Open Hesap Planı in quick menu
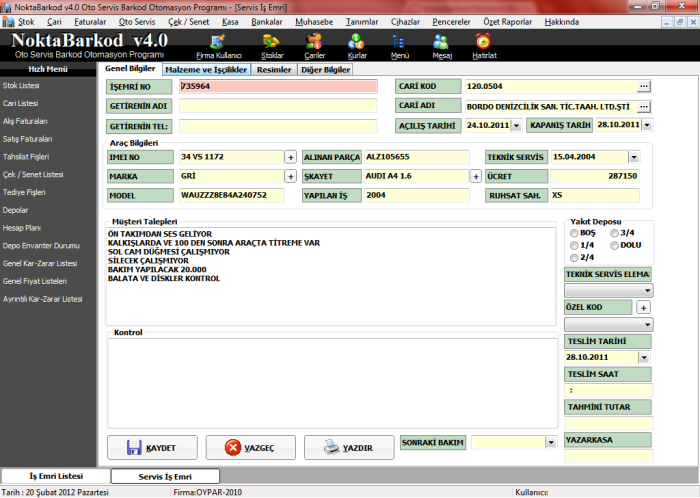Viewport: 700px width, 498px height. pyautogui.click(x=21, y=228)
